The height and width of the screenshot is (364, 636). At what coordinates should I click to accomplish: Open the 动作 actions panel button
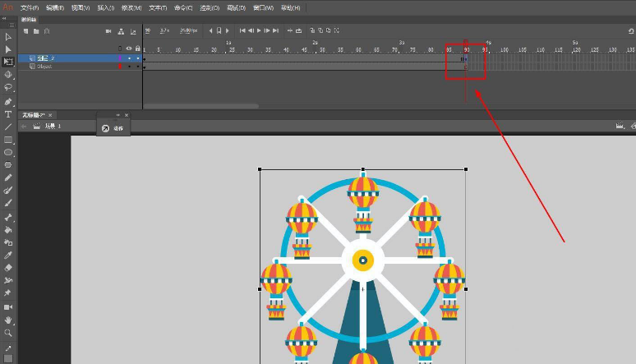[113, 128]
